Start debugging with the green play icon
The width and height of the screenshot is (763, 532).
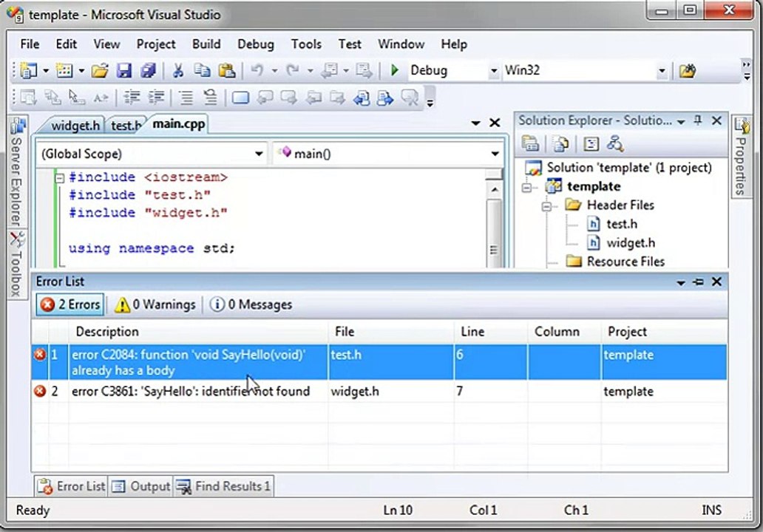[x=395, y=70]
